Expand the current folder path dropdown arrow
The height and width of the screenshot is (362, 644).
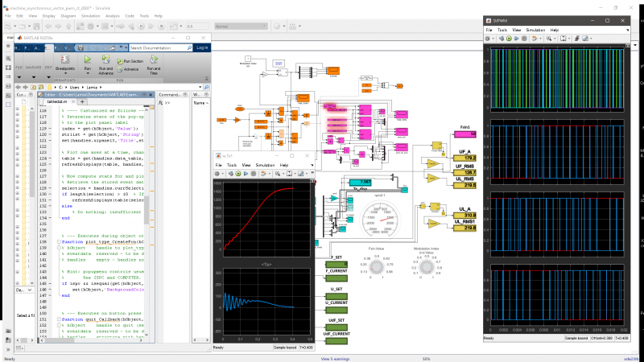(x=200, y=88)
